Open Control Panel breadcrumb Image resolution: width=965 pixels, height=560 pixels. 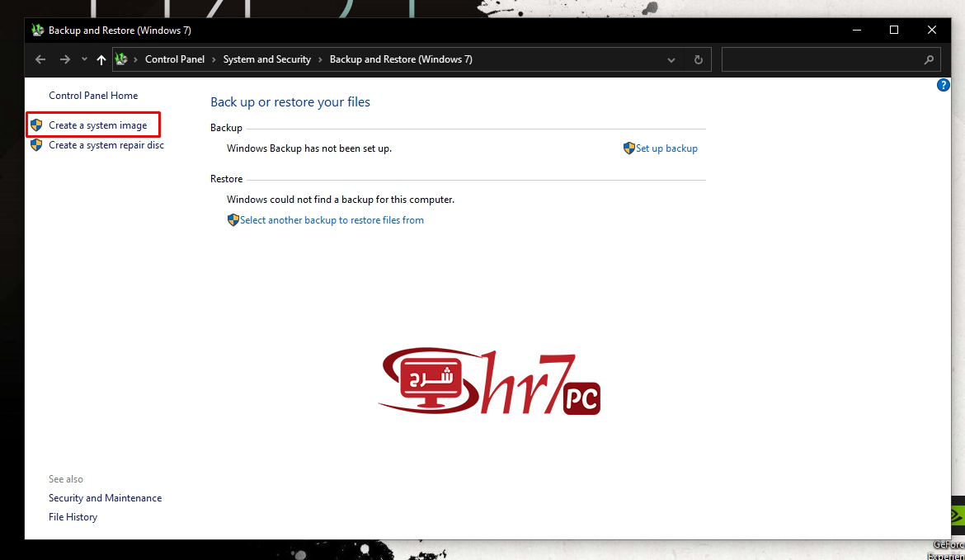click(x=175, y=59)
